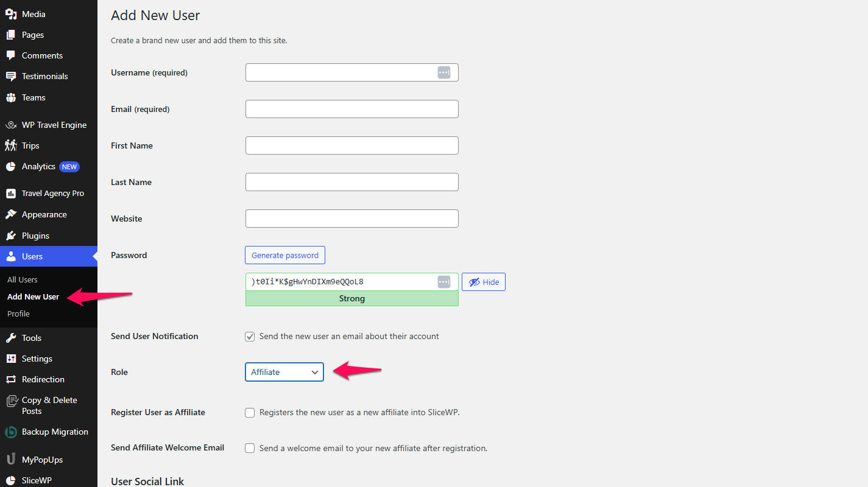This screenshot has height=487, width=868.
Task: Open WP Travel Engine from the sidebar
Action: (x=12, y=125)
